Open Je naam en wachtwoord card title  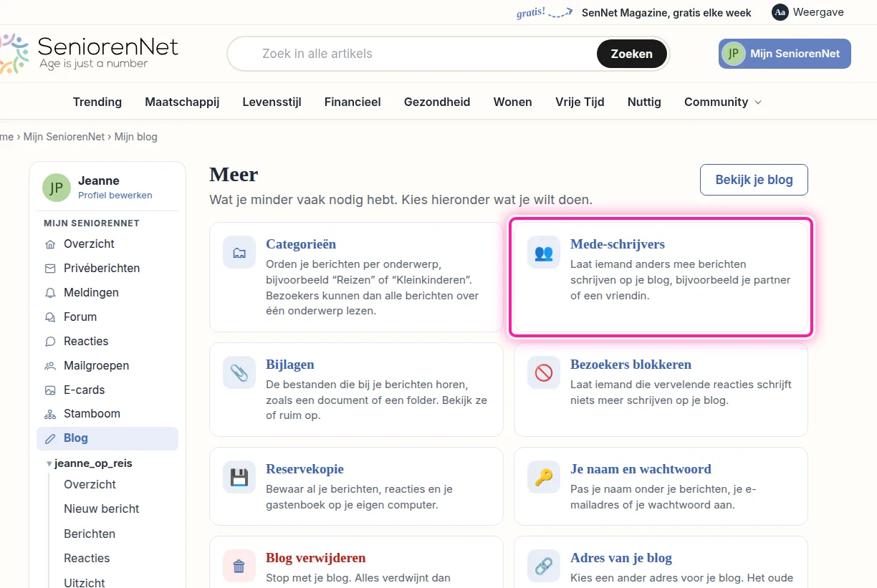pyautogui.click(x=641, y=469)
